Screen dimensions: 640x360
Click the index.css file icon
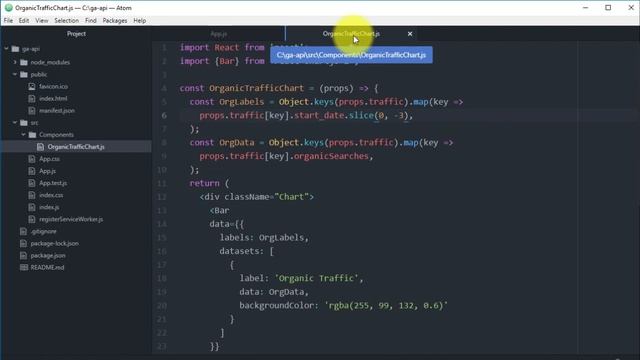click(x=32, y=195)
